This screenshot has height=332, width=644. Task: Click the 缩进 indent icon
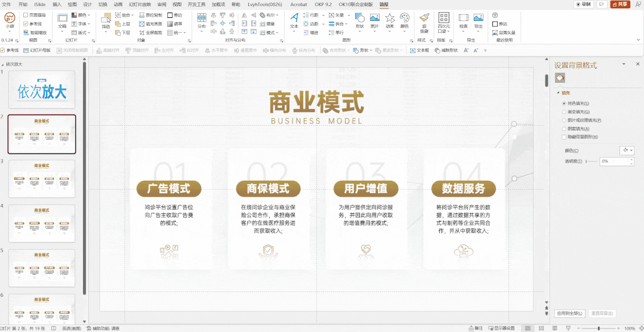(306, 32)
